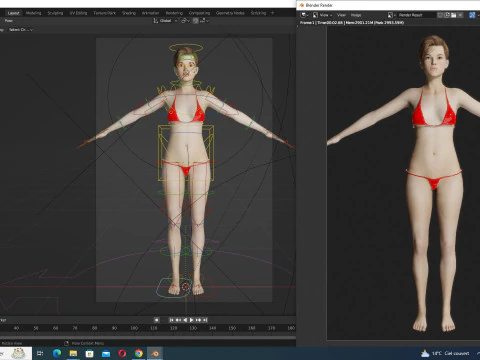Click the Render Result image name field
The width and height of the screenshot is (480, 360).
point(416,15)
